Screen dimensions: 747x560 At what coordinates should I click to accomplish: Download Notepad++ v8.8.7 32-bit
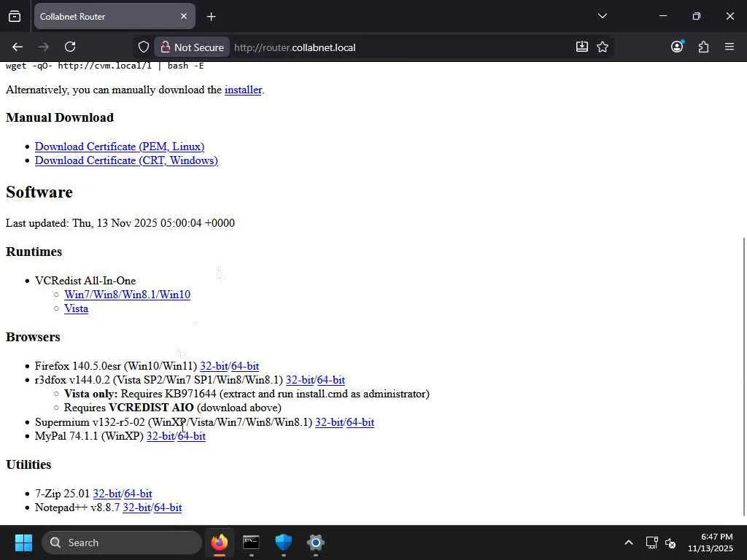(x=136, y=507)
